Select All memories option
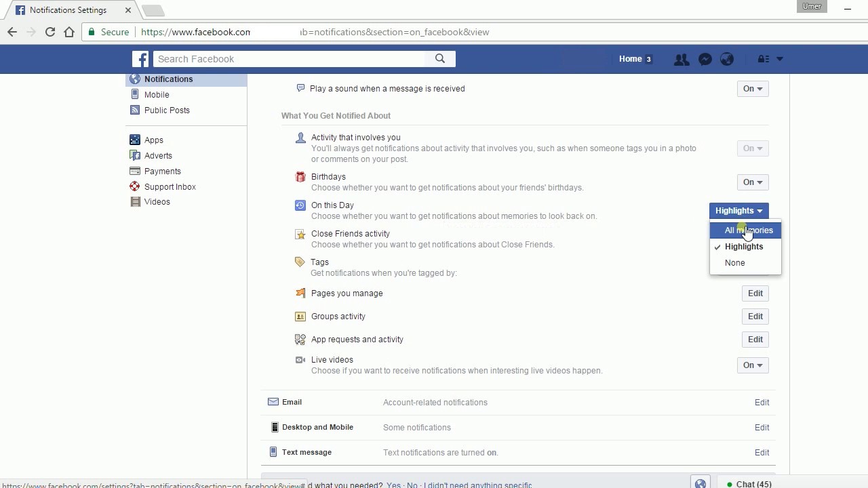The height and width of the screenshot is (488, 868). 746,230
